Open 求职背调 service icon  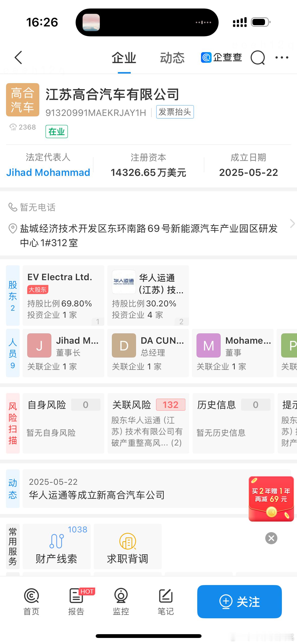click(x=128, y=546)
